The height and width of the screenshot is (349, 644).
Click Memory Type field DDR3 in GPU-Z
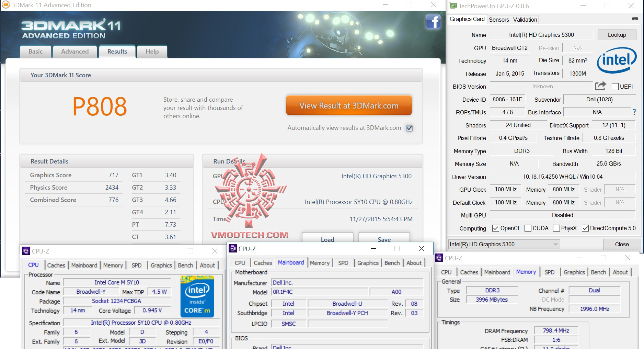(x=522, y=151)
